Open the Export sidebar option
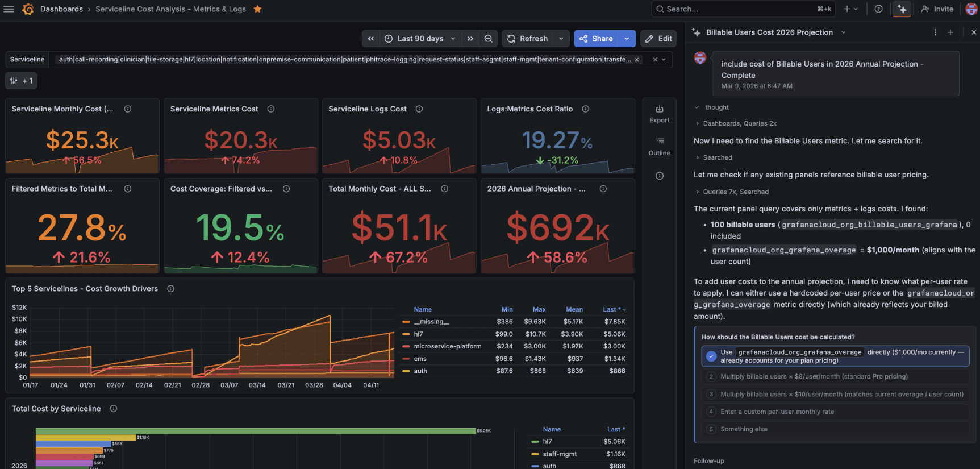The height and width of the screenshot is (469, 980). (659, 114)
